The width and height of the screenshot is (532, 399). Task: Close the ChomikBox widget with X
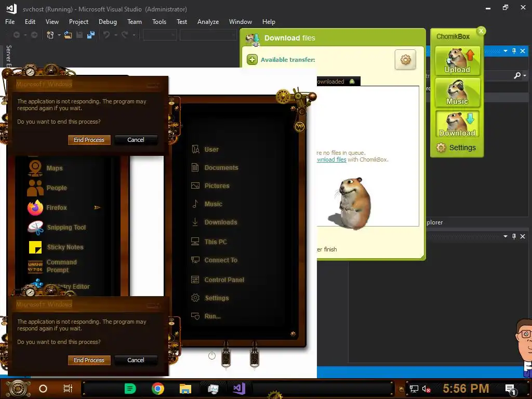click(x=481, y=31)
